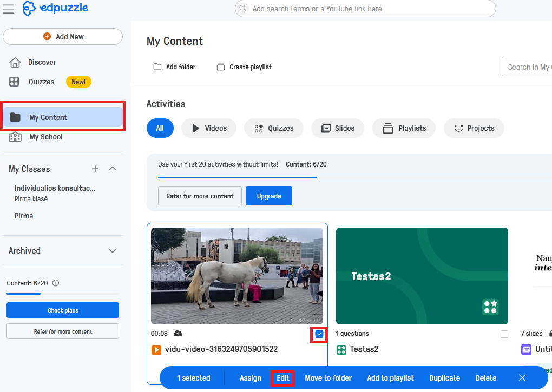Click Edit in the selection bar
The width and height of the screenshot is (552, 392).
(x=283, y=378)
